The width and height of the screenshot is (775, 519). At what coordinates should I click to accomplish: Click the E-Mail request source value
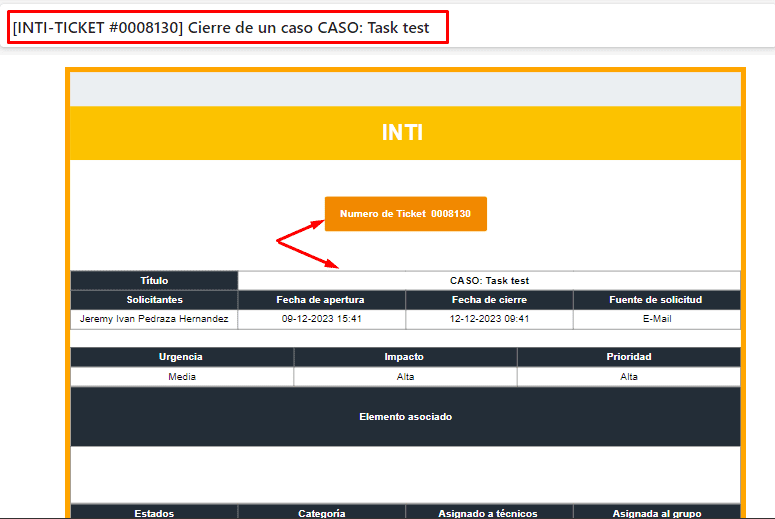pos(656,319)
